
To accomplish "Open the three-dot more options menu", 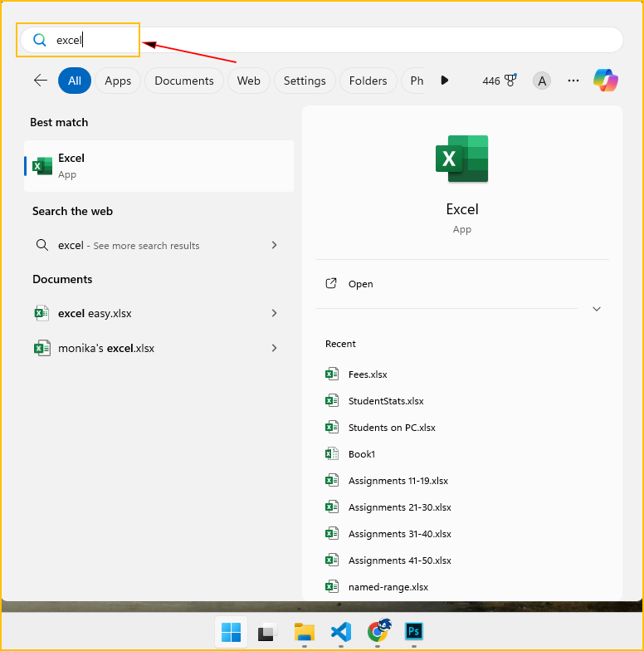I will (573, 81).
